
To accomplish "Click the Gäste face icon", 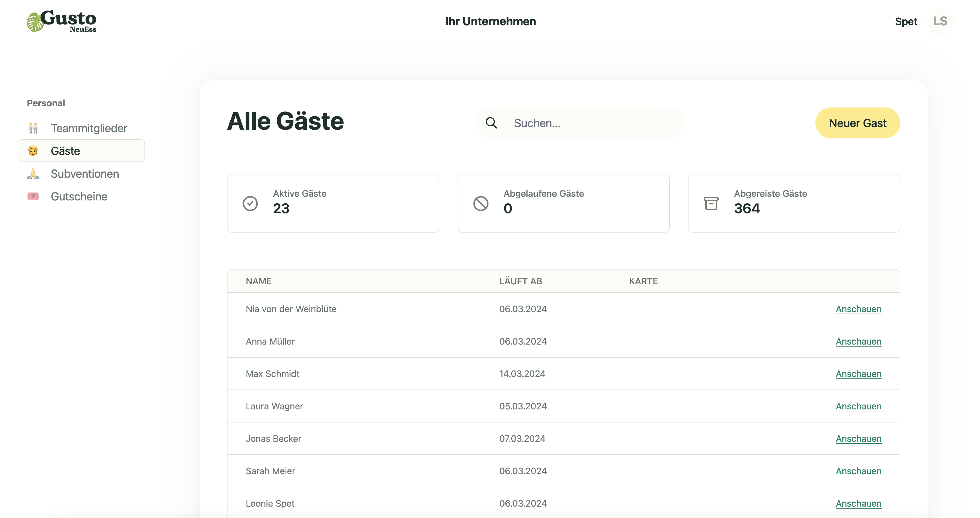I will point(33,151).
